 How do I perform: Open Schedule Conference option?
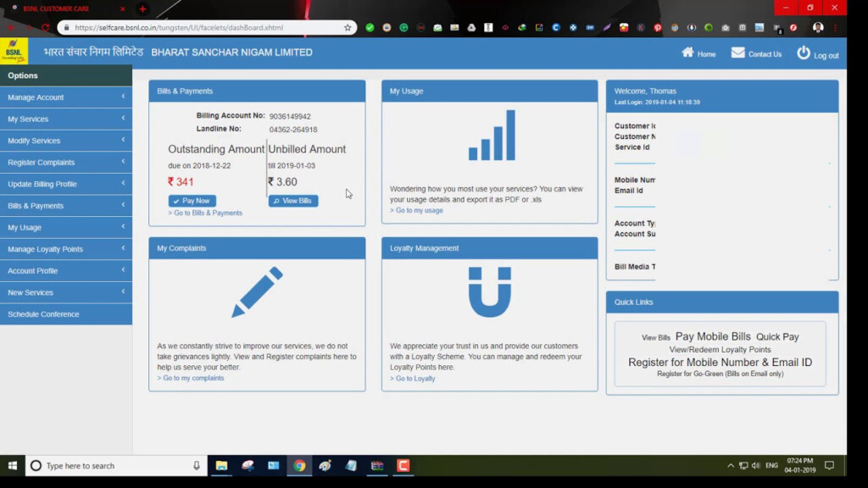point(66,313)
